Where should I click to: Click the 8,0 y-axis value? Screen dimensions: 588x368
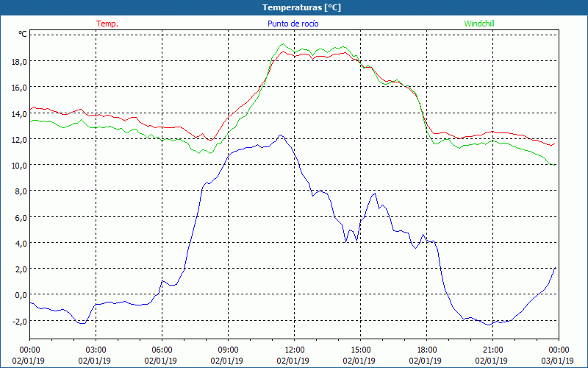[21, 191]
